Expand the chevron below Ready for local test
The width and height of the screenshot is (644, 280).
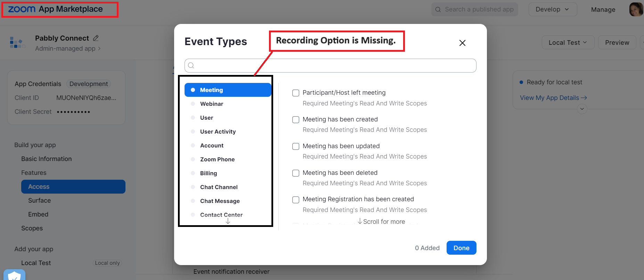tap(582, 109)
